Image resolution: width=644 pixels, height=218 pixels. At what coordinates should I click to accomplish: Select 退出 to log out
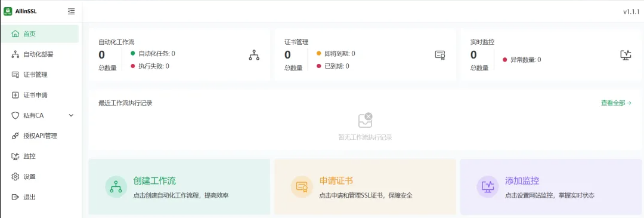click(x=40, y=197)
